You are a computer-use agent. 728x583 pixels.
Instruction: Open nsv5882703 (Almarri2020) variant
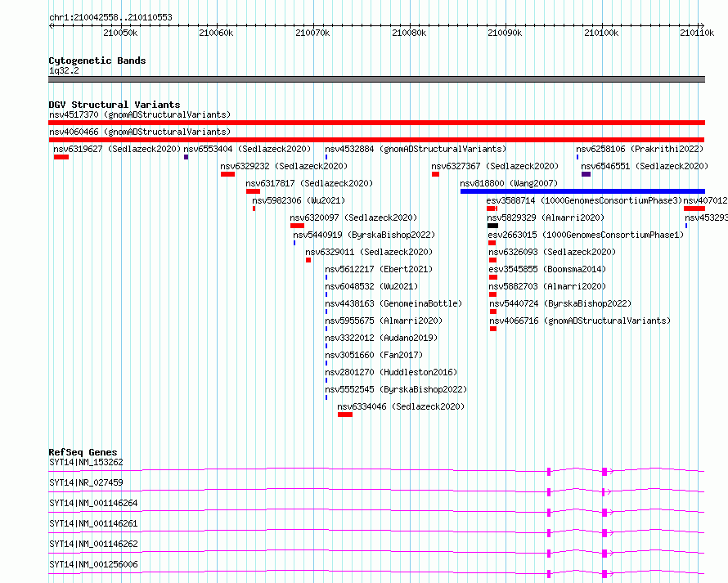click(x=547, y=286)
